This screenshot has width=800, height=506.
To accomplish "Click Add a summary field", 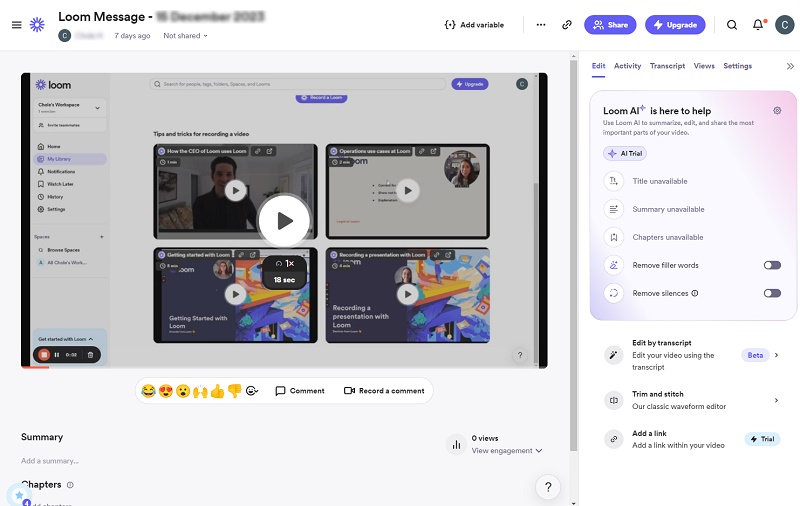I will point(50,461).
